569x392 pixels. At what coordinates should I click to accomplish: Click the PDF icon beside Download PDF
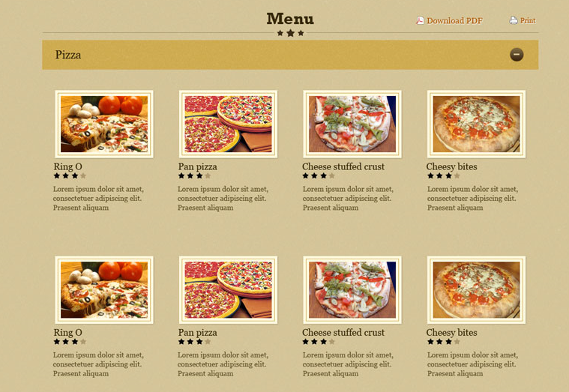[x=420, y=20]
